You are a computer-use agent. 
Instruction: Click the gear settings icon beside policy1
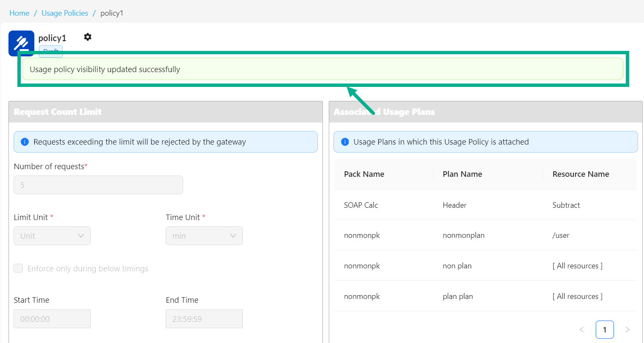[88, 37]
